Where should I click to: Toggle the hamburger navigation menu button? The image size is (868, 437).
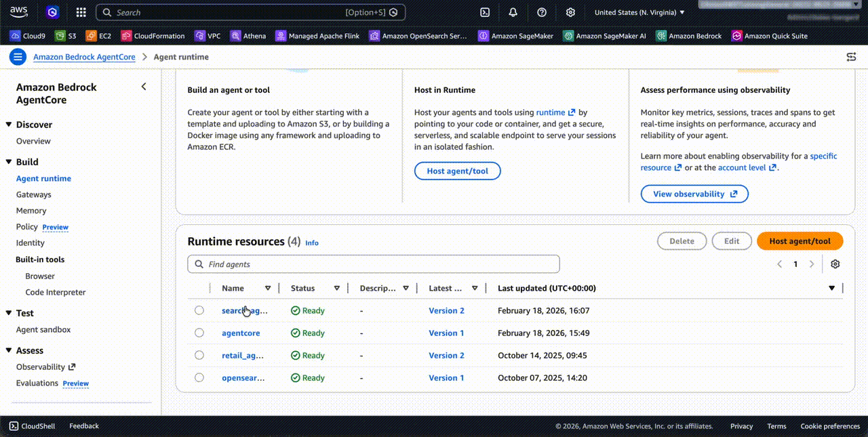pos(18,57)
